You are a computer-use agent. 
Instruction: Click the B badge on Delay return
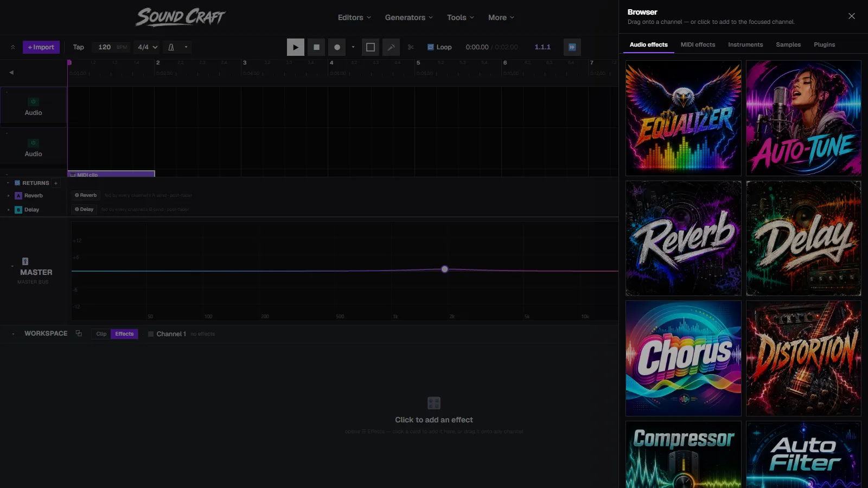point(18,210)
